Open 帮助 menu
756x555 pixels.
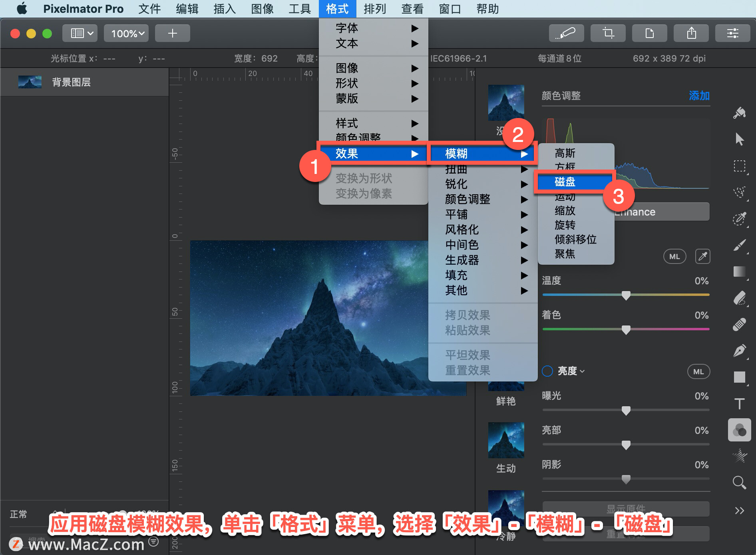(487, 9)
